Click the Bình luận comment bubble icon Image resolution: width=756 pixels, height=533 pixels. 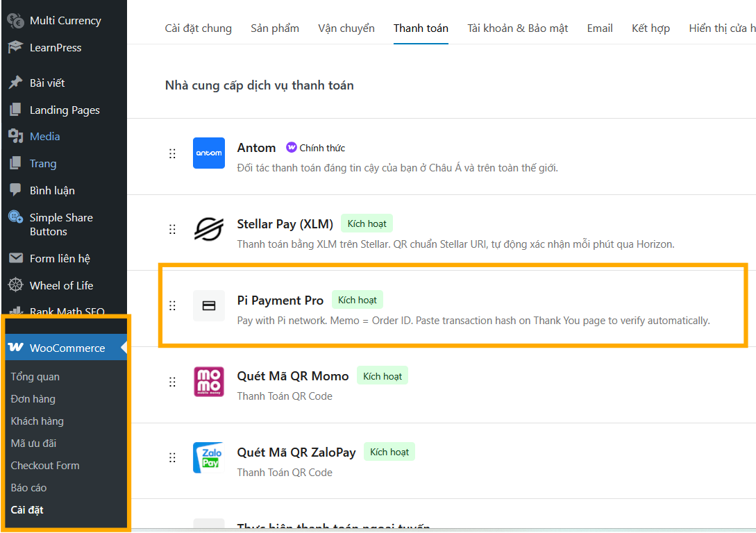pyautogui.click(x=15, y=190)
